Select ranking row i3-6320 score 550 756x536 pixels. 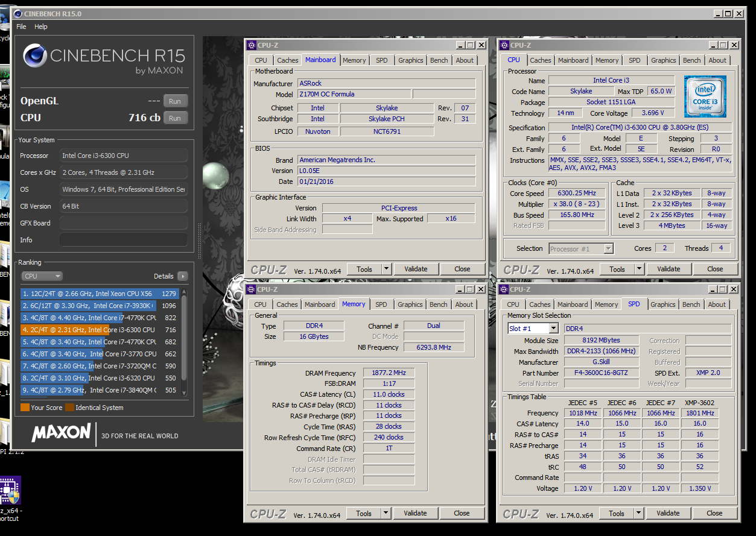point(100,378)
